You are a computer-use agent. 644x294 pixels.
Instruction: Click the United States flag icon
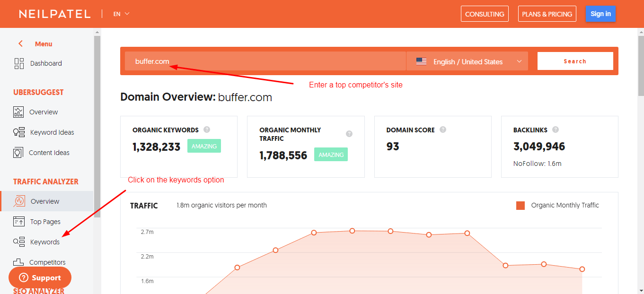(x=421, y=61)
